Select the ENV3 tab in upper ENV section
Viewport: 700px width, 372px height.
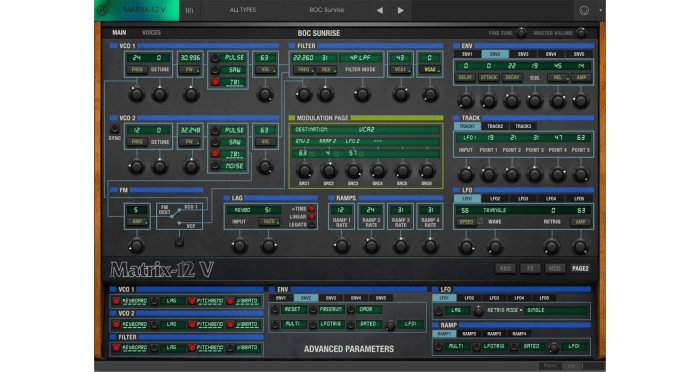tap(523, 54)
